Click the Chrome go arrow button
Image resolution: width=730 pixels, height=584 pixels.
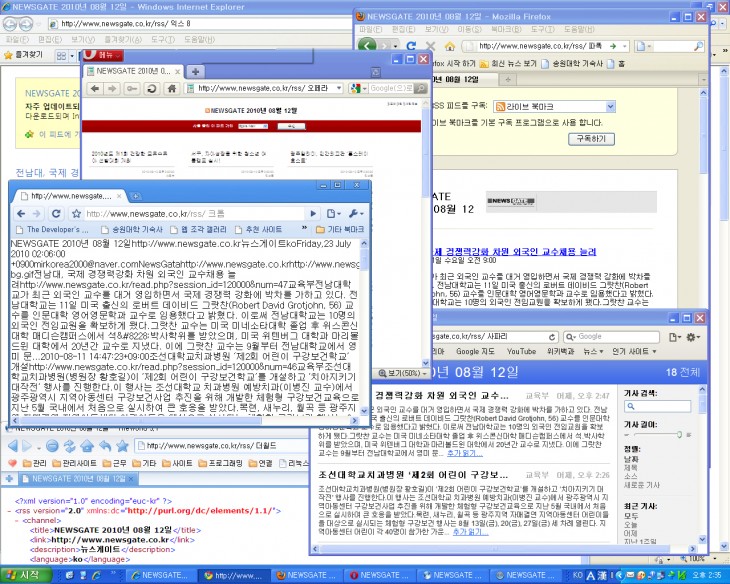pos(313,213)
